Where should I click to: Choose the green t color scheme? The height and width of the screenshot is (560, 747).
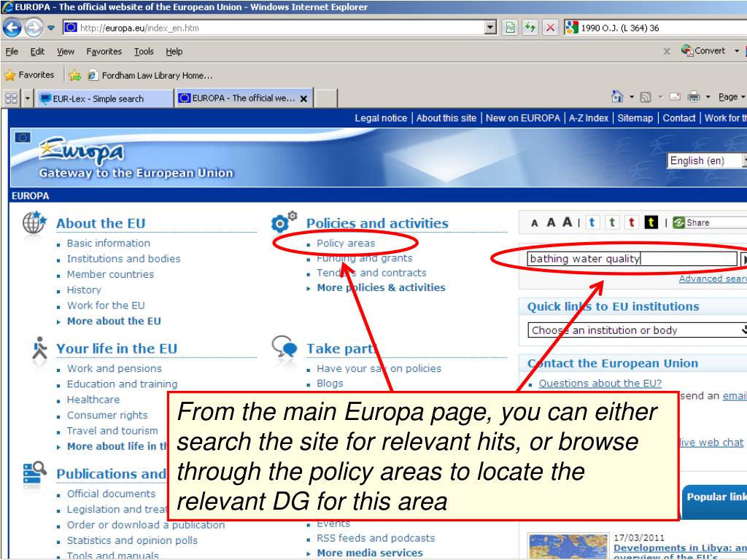pyautogui.click(x=612, y=222)
